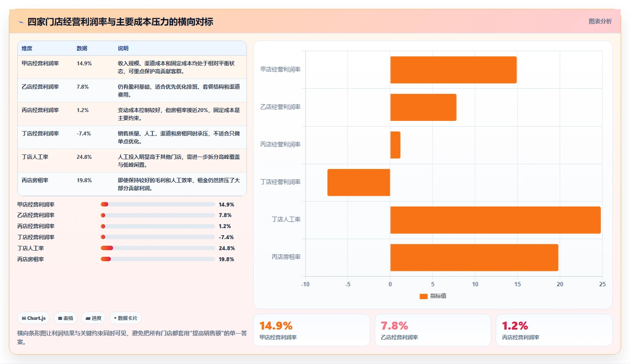Click the 乙店经营利润率 chart bar
The height and width of the screenshot is (364, 630).
423,107
